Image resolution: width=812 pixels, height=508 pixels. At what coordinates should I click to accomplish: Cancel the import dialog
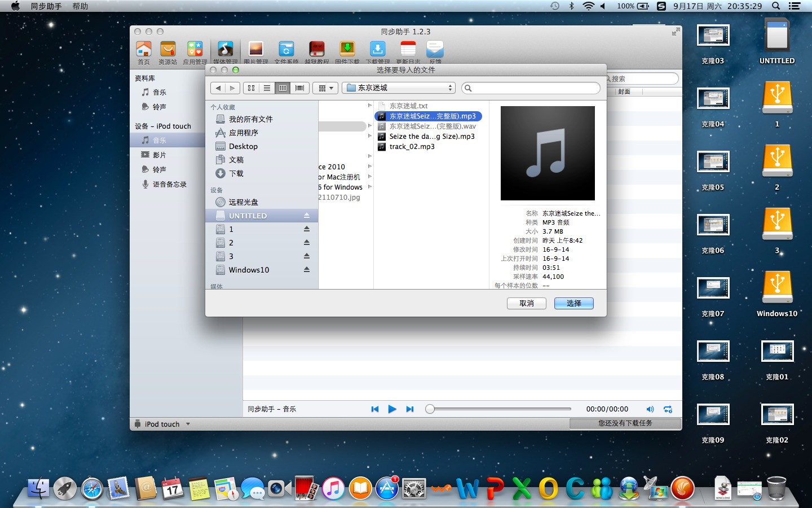tap(526, 303)
